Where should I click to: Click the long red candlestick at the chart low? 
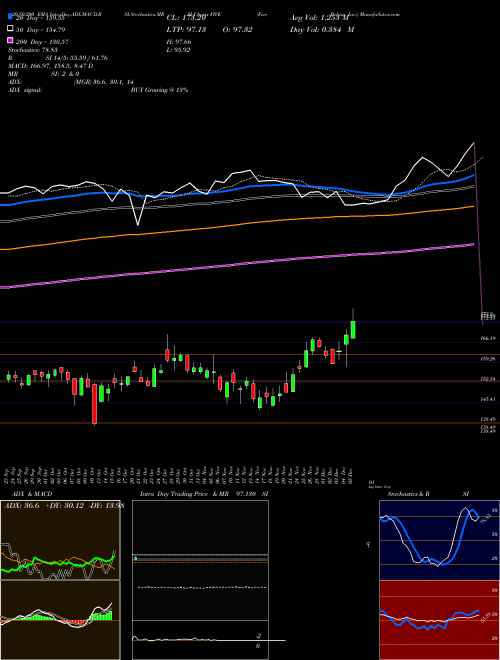(x=95, y=403)
